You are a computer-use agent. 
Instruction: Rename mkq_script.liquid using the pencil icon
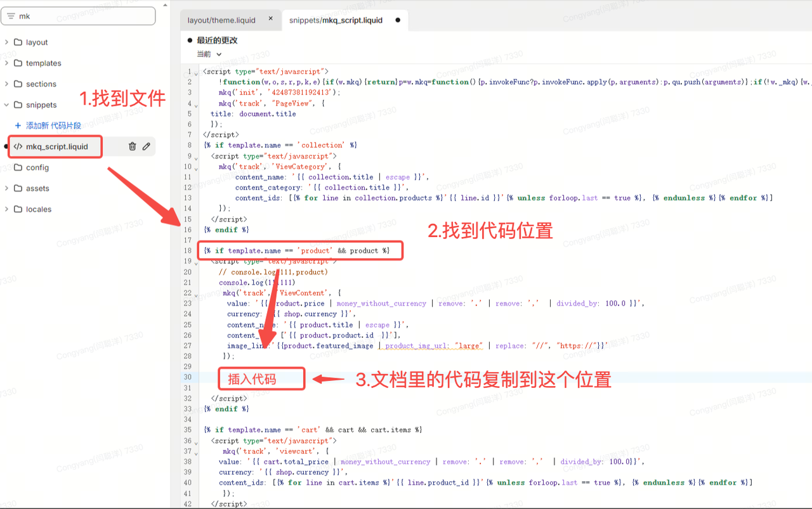[x=147, y=146]
